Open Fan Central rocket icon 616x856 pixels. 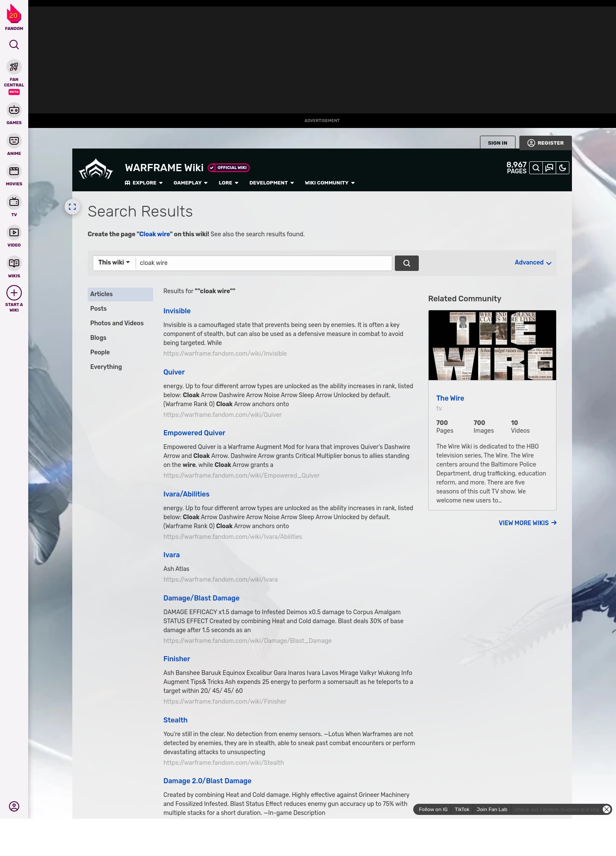[14, 67]
